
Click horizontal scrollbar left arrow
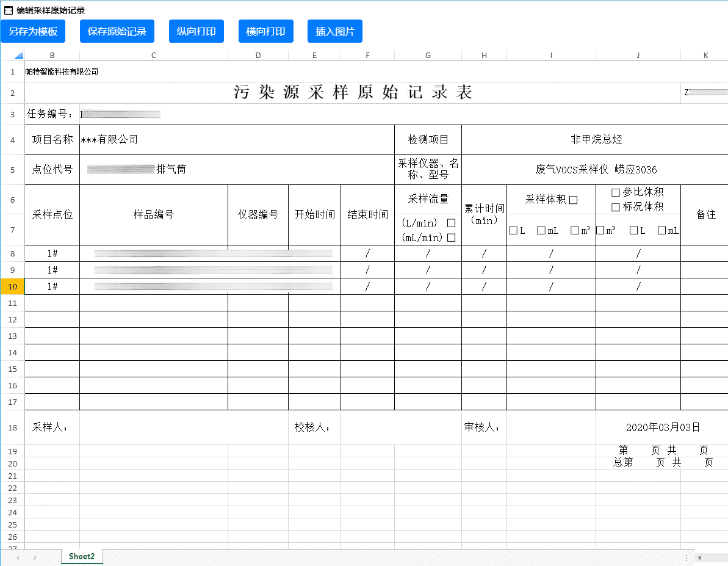pos(699,557)
